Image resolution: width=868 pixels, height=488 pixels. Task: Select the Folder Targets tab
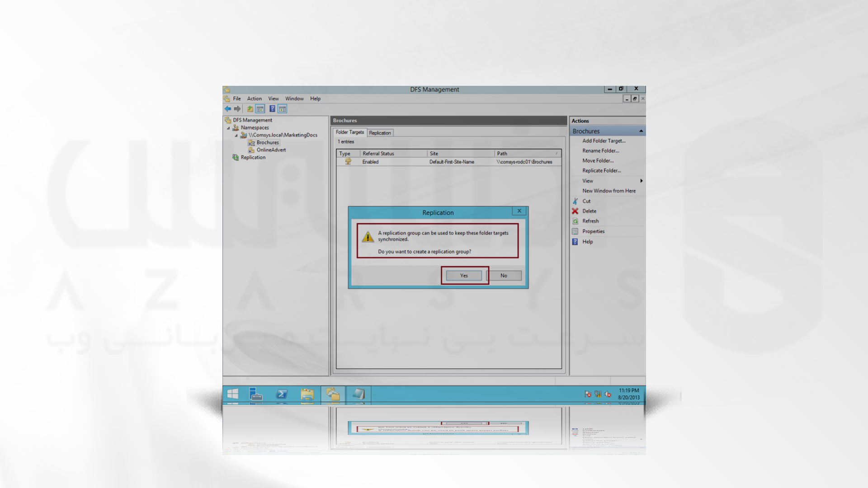(350, 132)
